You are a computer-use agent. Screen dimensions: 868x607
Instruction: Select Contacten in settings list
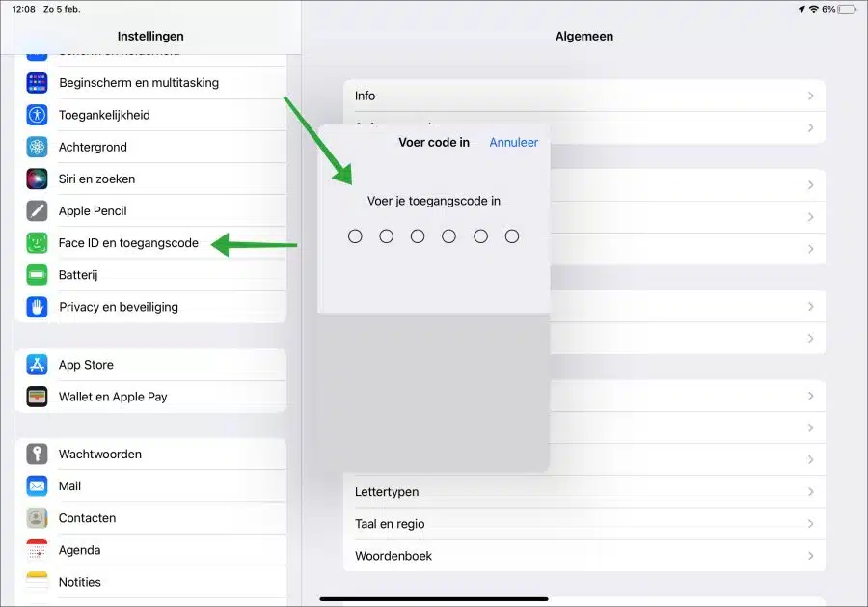click(x=150, y=518)
